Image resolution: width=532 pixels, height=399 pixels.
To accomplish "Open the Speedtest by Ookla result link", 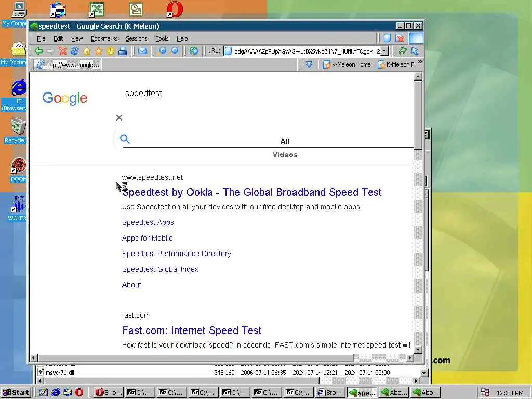I will [252, 192].
